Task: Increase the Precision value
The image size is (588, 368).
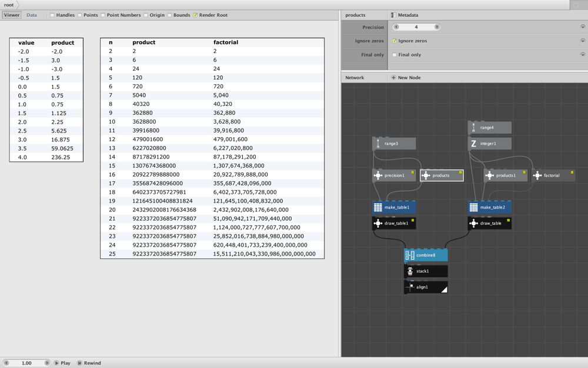Action: (436, 27)
